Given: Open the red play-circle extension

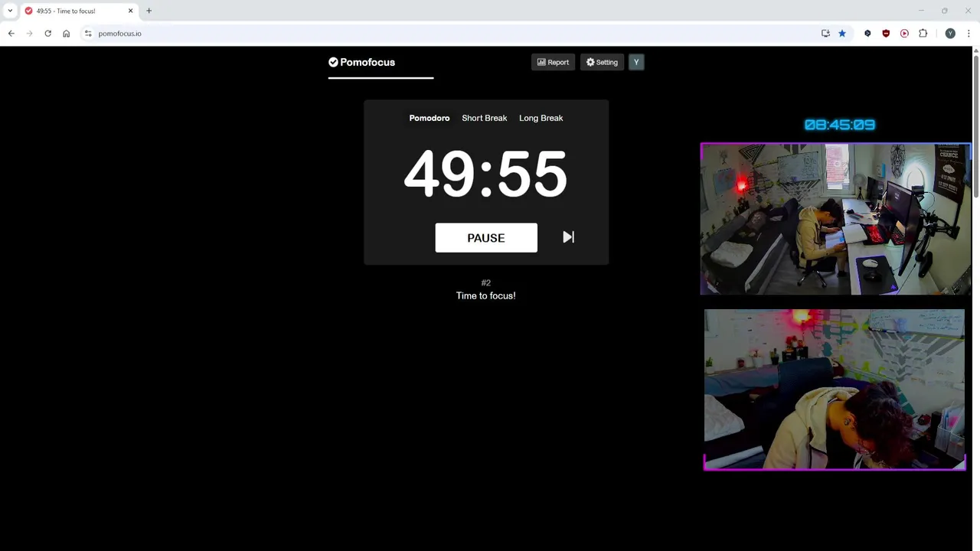Looking at the screenshot, I should [904, 34].
